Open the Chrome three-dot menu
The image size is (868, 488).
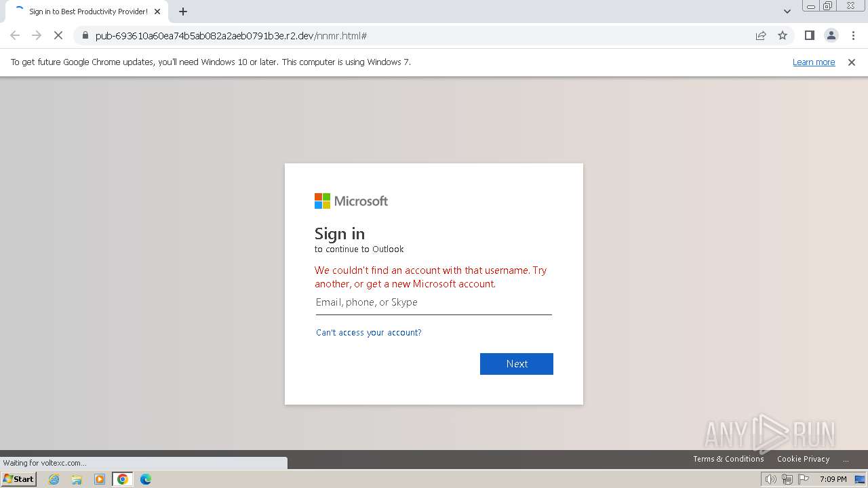853,35
